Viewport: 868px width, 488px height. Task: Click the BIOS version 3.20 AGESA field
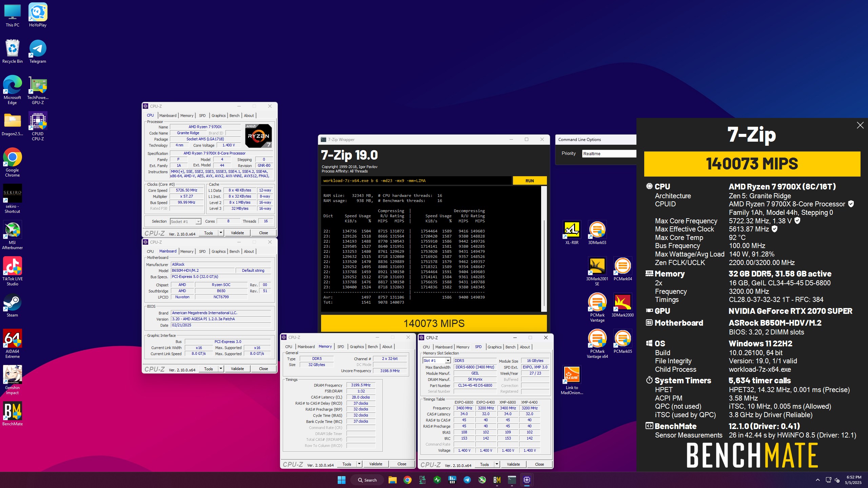[221, 319]
